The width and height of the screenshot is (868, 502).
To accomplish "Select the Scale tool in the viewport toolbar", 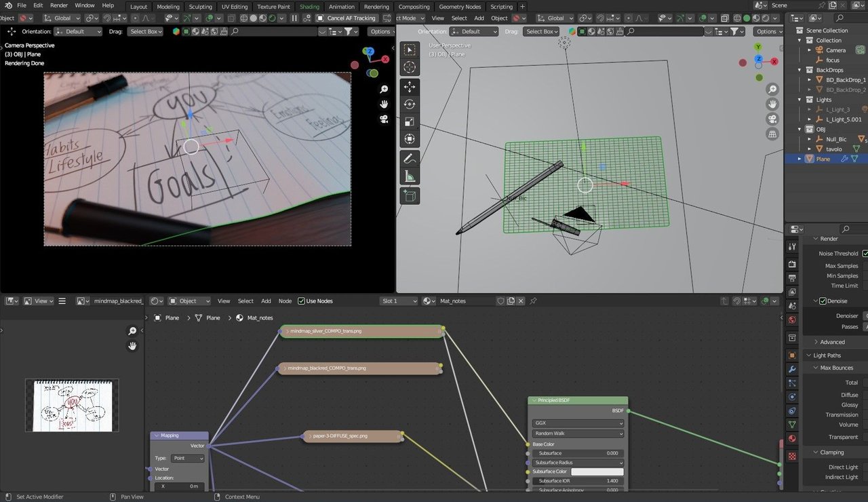I will (x=410, y=121).
